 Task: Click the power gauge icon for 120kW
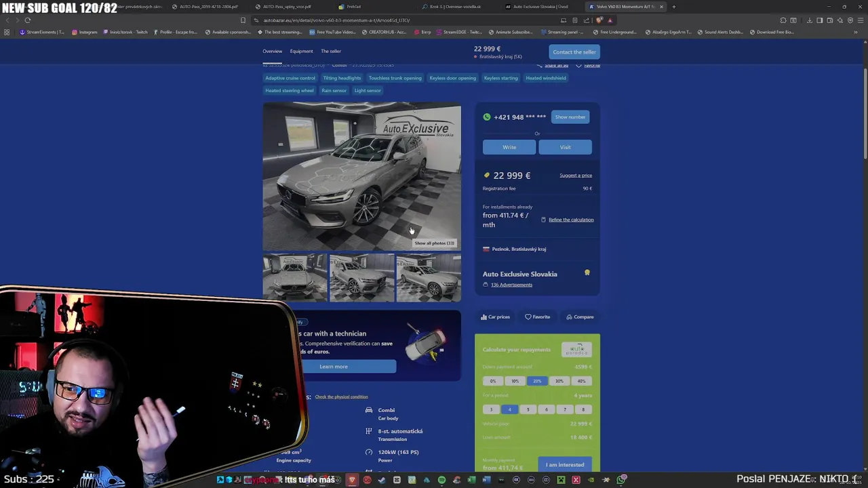pyautogui.click(x=369, y=452)
